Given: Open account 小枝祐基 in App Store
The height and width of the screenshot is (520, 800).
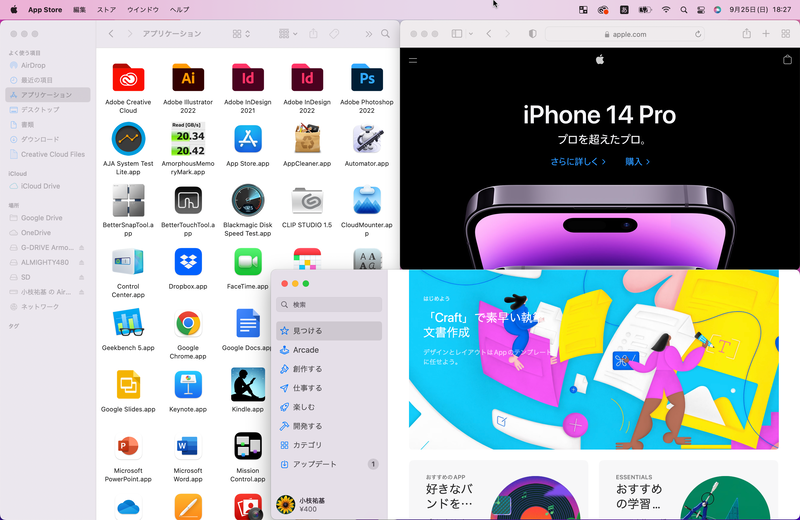Looking at the screenshot, I should [301, 504].
